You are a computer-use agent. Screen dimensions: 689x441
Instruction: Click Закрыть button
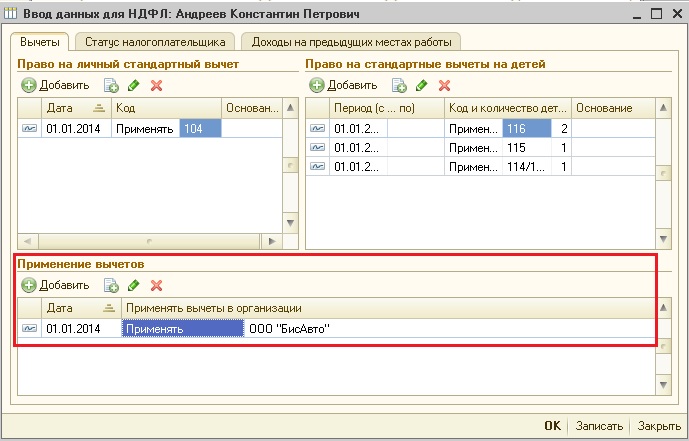[x=659, y=426]
